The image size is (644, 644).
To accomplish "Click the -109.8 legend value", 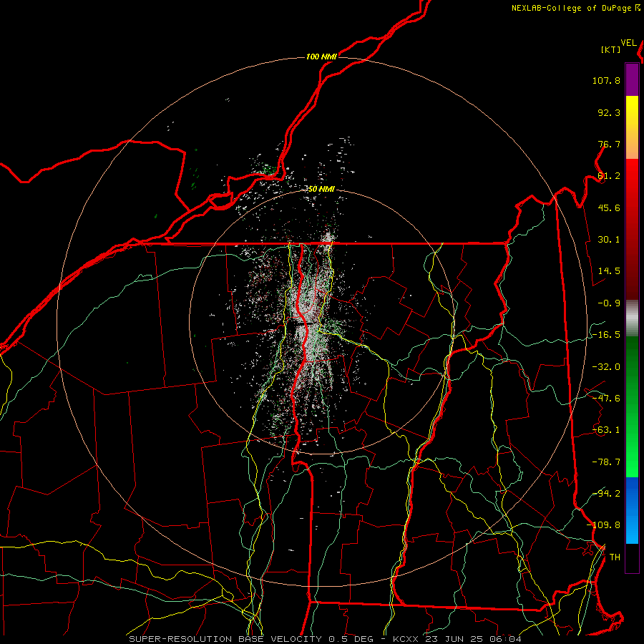I will pos(603,525).
